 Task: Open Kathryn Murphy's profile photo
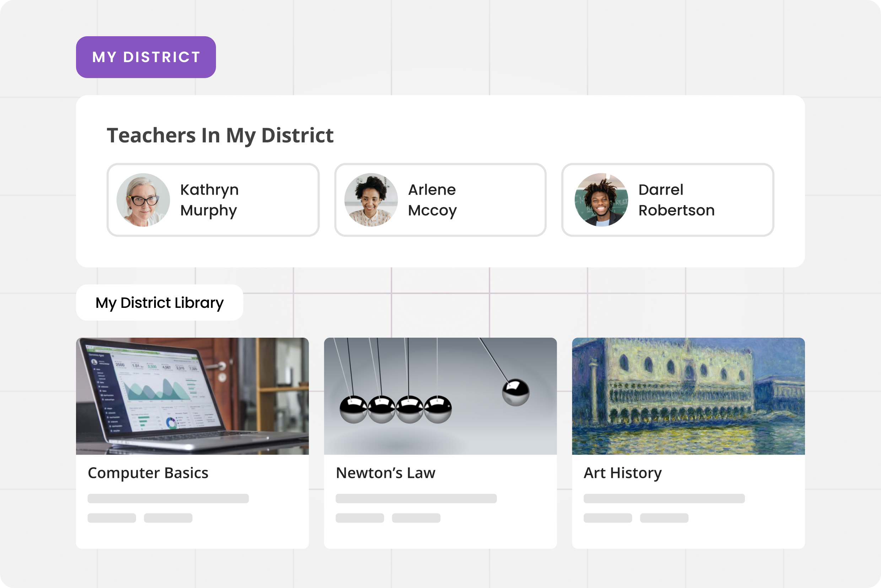click(143, 200)
